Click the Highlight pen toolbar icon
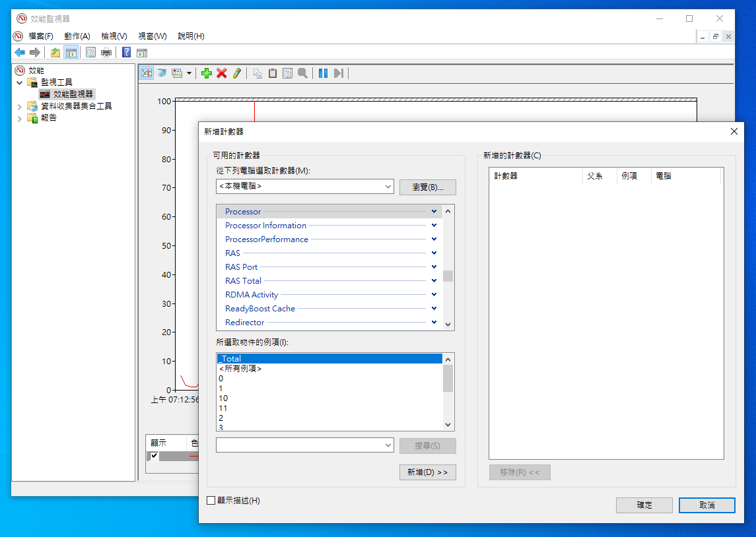This screenshot has width=756, height=537. (x=236, y=73)
